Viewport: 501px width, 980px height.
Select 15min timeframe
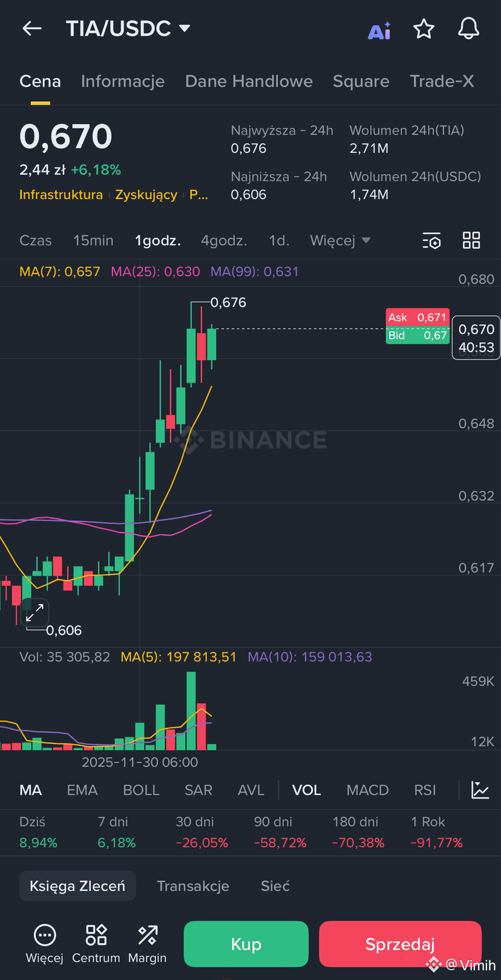click(93, 241)
